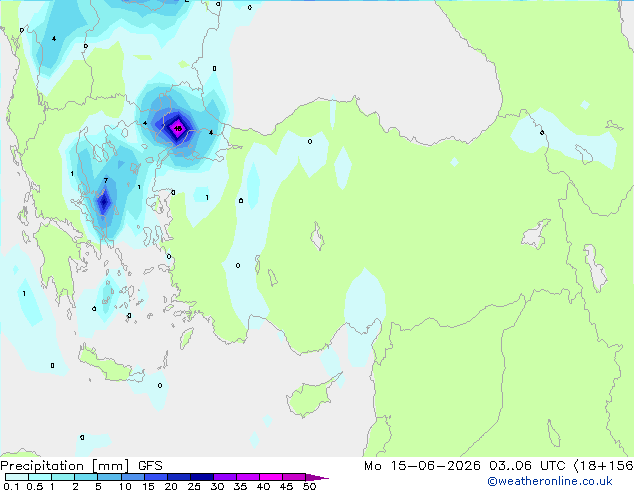Click the '0.1' legend scale label
The height and width of the screenshot is (490, 634).
pos(11,486)
